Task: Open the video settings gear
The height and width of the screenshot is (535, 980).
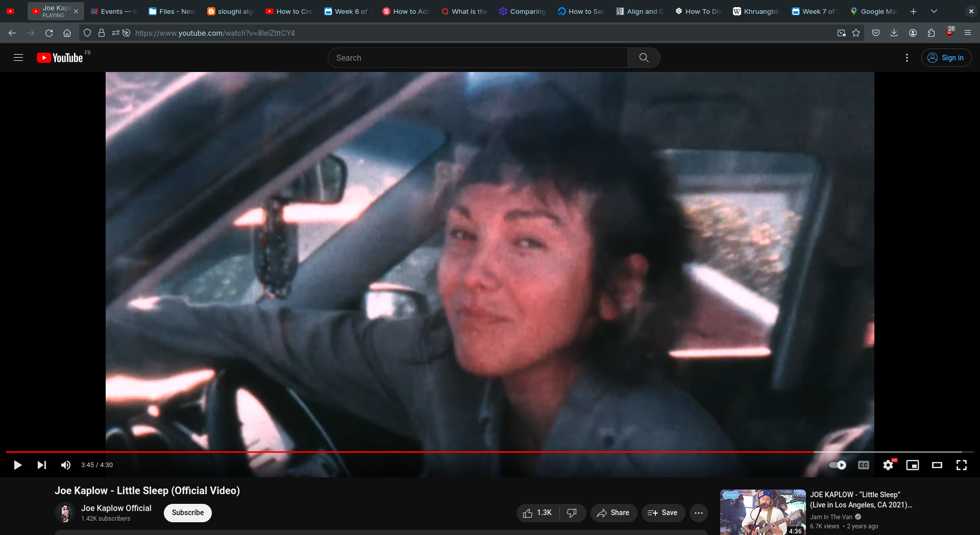Action: coord(888,465)
